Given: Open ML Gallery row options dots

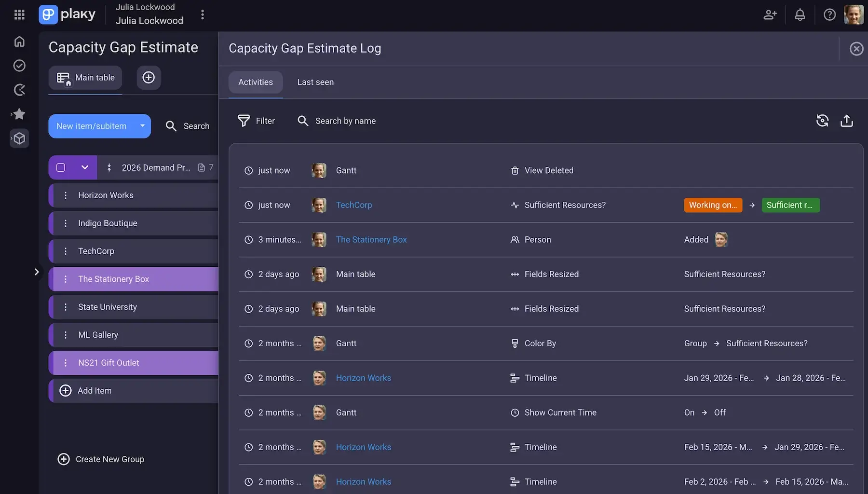Looking at the screenshot, I should [66, 335].
